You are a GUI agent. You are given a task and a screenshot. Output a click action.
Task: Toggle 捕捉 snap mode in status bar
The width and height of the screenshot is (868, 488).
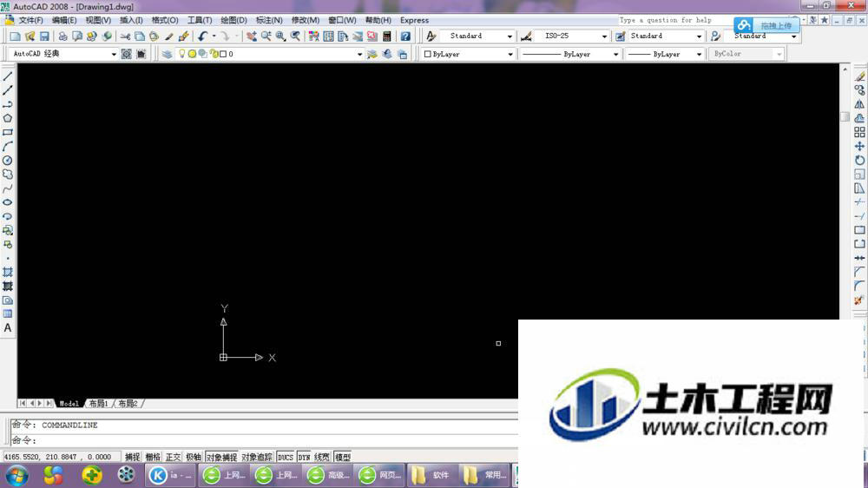[132, 457]
